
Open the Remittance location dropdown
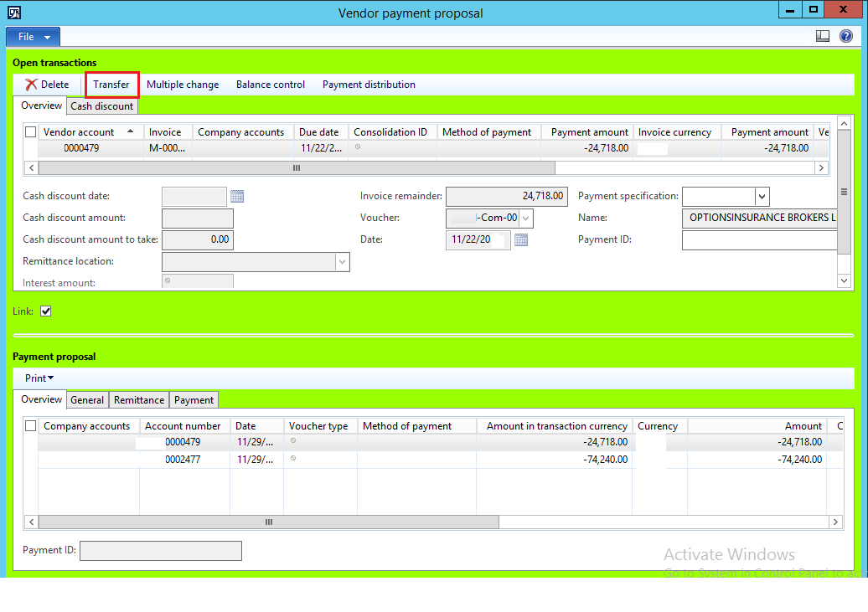[x=343, y=261]
